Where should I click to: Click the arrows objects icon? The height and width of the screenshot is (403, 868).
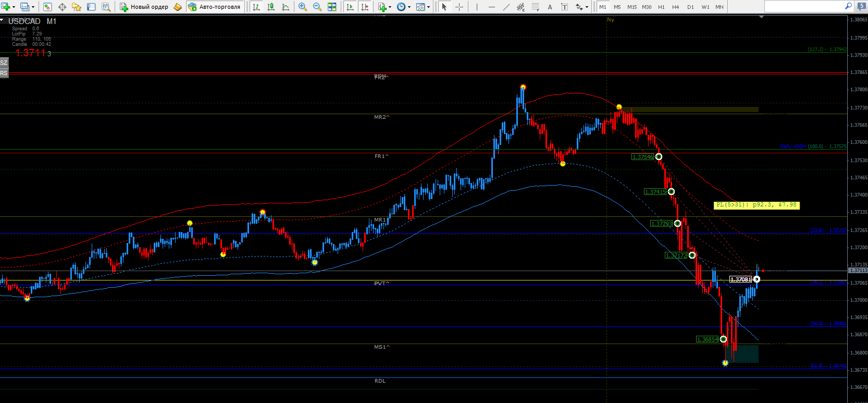(578, 7)
